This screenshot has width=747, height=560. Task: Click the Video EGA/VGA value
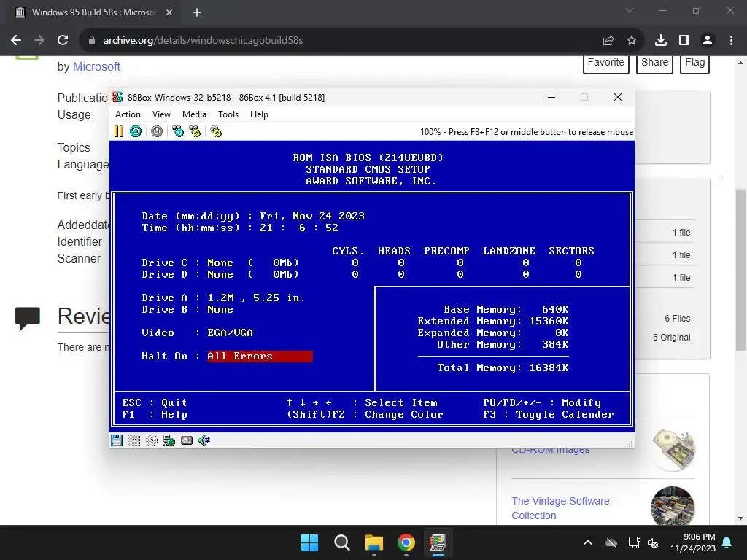[x=230, y=332]
